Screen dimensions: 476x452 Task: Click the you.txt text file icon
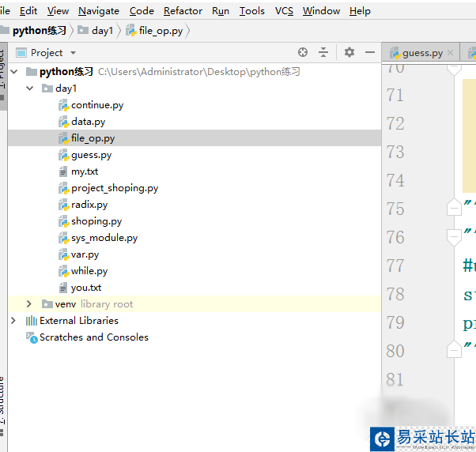[62, 288]
